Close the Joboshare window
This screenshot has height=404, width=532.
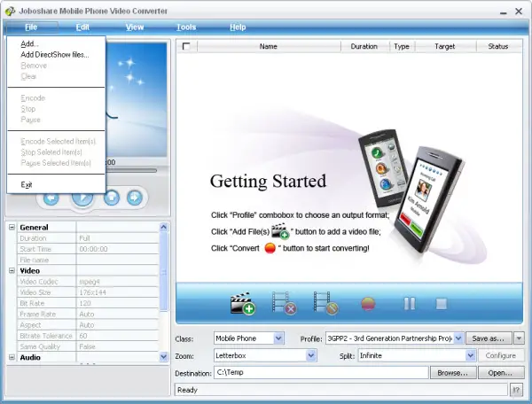tap(519, 12)
